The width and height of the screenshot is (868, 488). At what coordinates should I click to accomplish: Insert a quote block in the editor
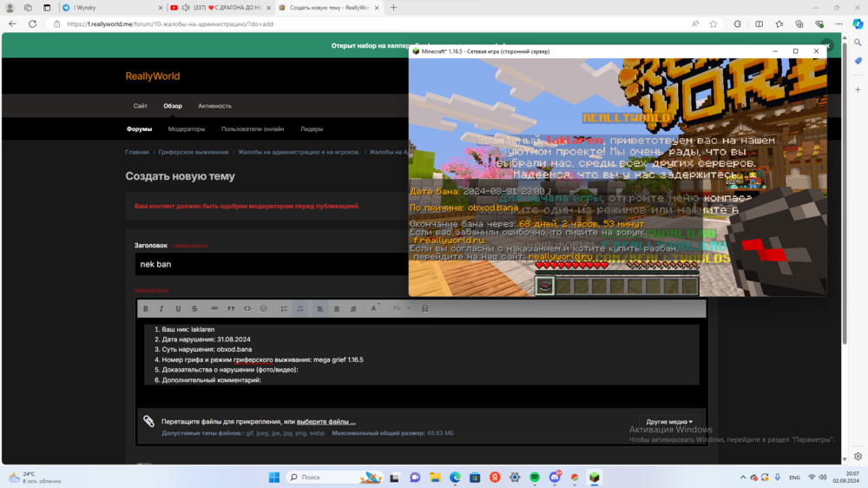[231, 308]
